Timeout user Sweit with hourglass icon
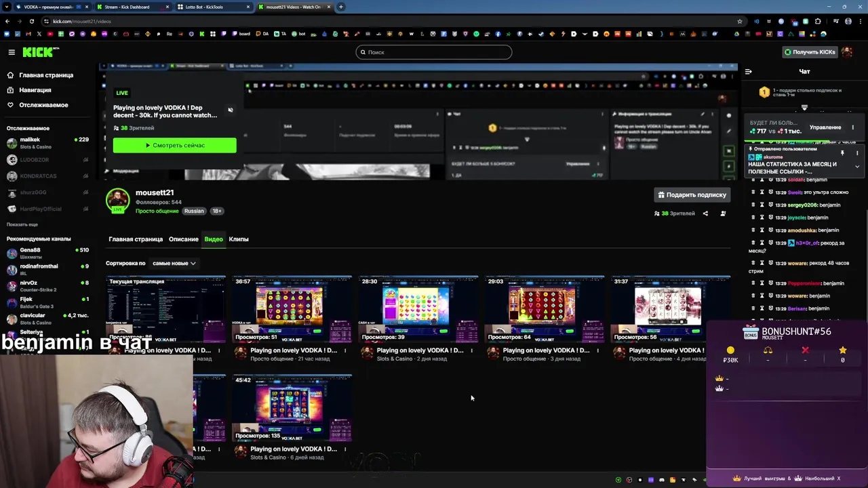Screen dimensions: 868x488 [762, 192]
